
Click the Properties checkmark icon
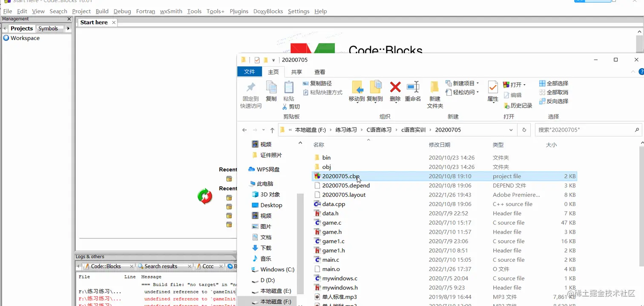click(493, 87)
